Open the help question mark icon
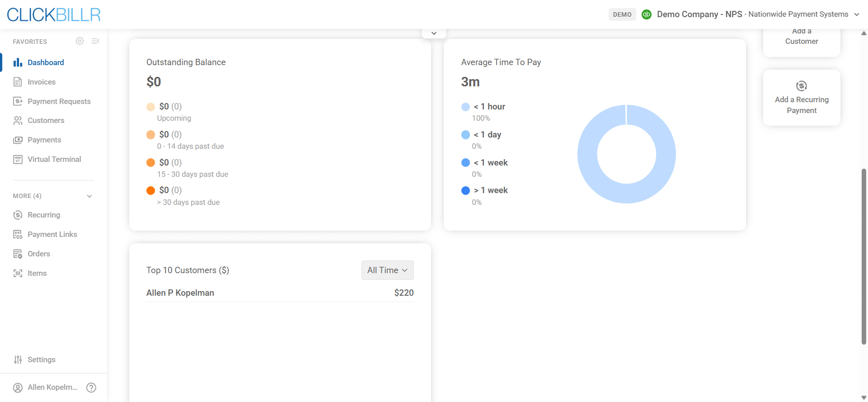Image resolution: width=868 pixels, height=402 pixels. pyautogui.click(x=91, y=388)
